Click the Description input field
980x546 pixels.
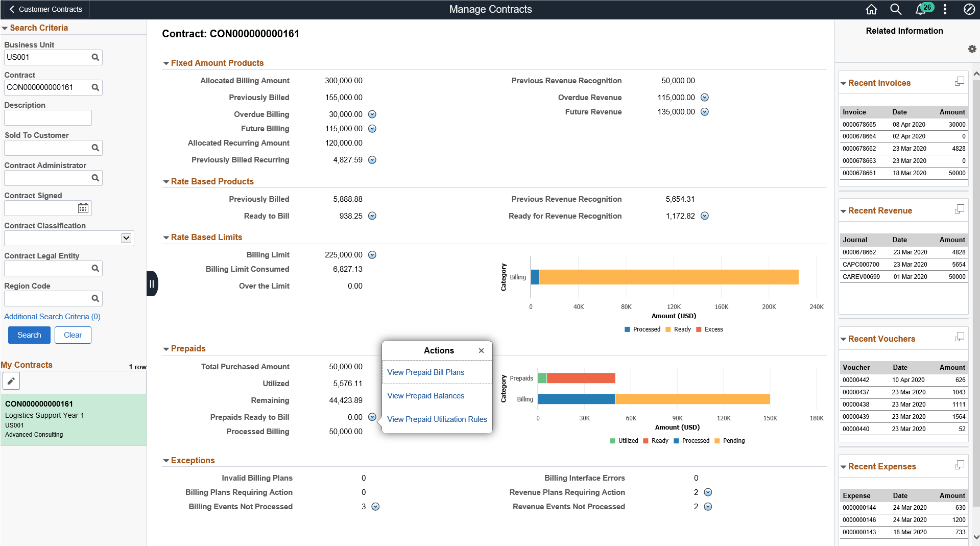(47, 117)
